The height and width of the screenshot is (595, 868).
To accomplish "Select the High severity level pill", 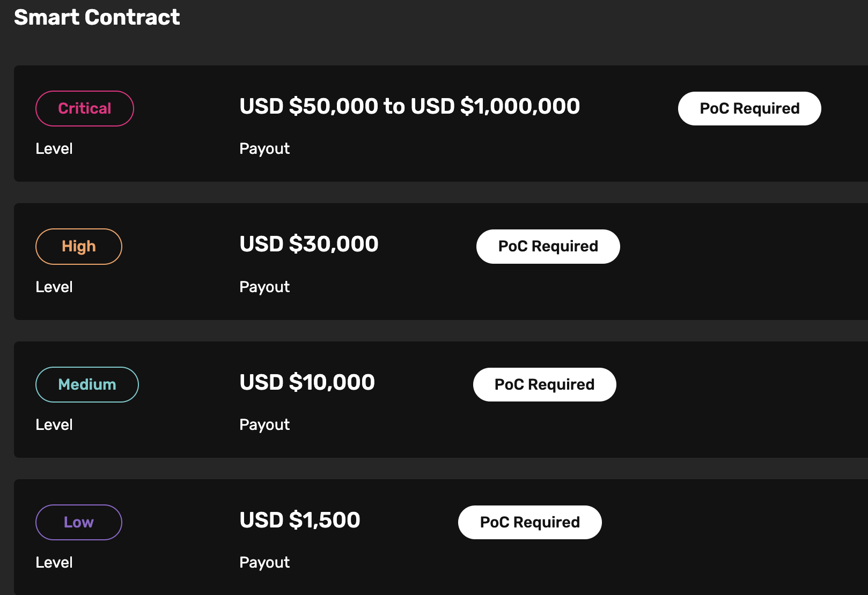I will (x=78, y=246).
